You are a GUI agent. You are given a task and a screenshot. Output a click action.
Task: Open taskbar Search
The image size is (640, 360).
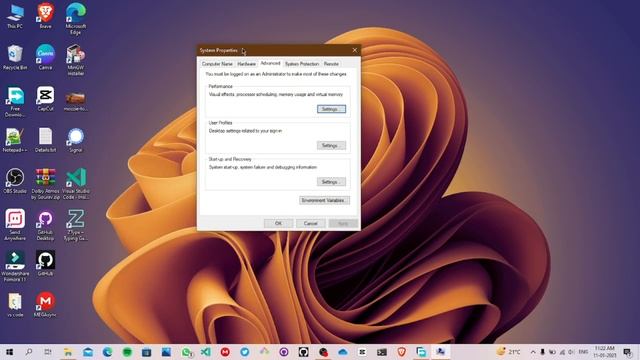tap(29, 352)
